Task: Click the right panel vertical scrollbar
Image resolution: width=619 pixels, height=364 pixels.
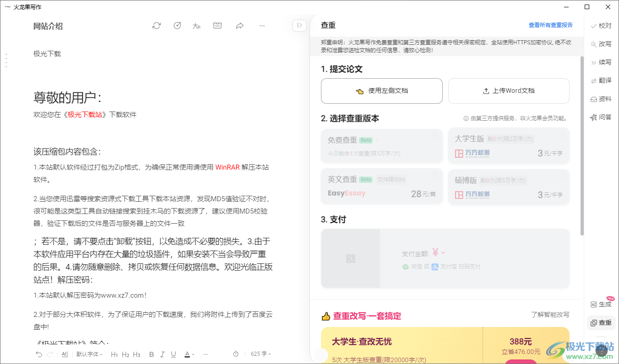Action: [x=582, y=145]
